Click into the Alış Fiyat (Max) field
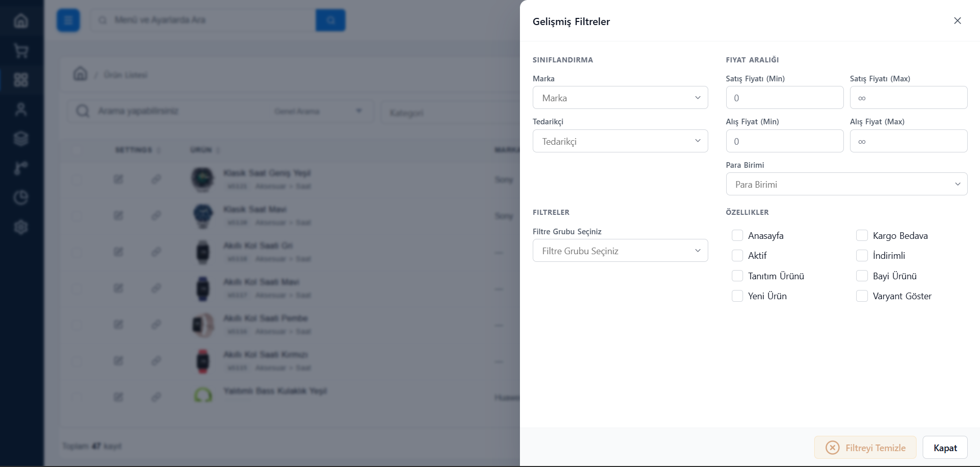This screenshot has height=467, width=980. click(x=908, y=141)
